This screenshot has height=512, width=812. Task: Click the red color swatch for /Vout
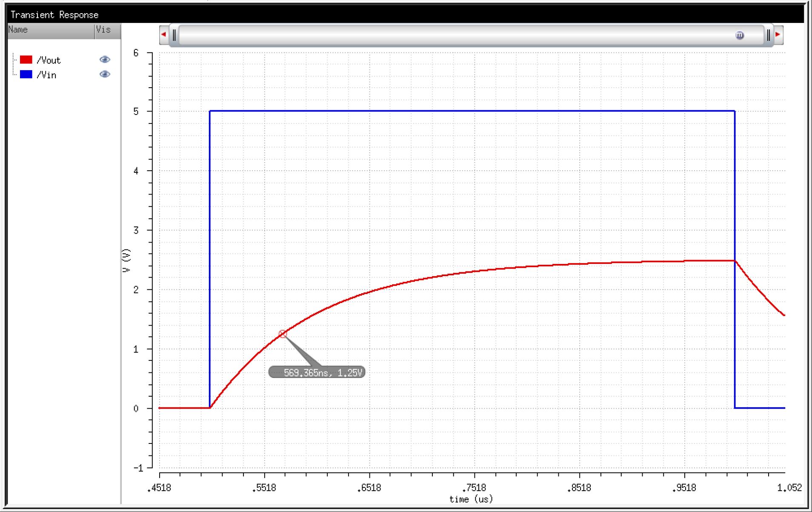click(x=26, y=59)
